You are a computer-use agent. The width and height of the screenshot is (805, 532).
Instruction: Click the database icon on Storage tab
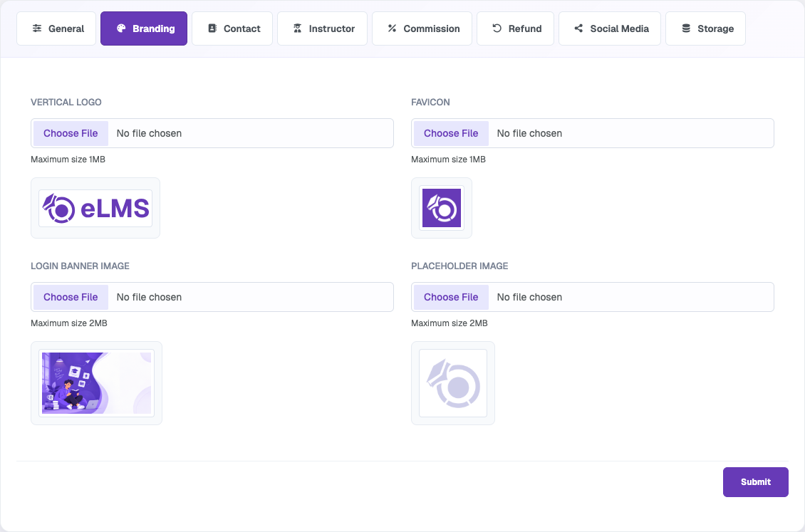[x=686, y=28]
